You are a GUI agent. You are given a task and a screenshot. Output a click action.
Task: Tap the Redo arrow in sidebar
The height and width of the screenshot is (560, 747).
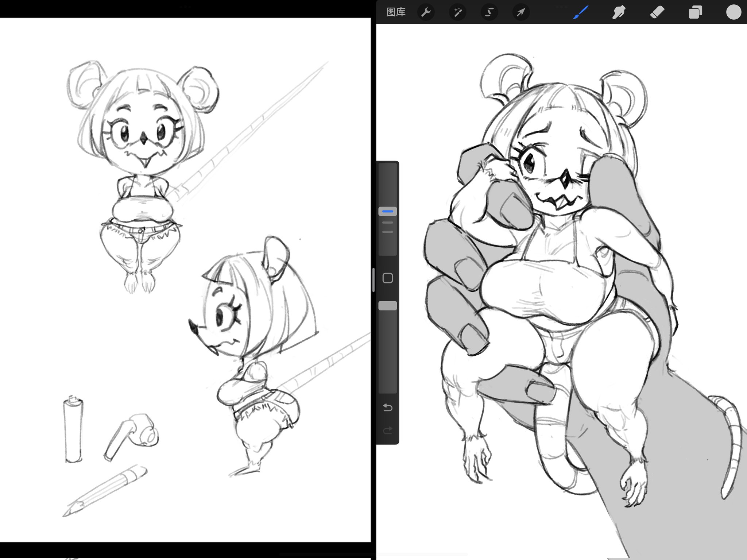click(x=388, y=430)
